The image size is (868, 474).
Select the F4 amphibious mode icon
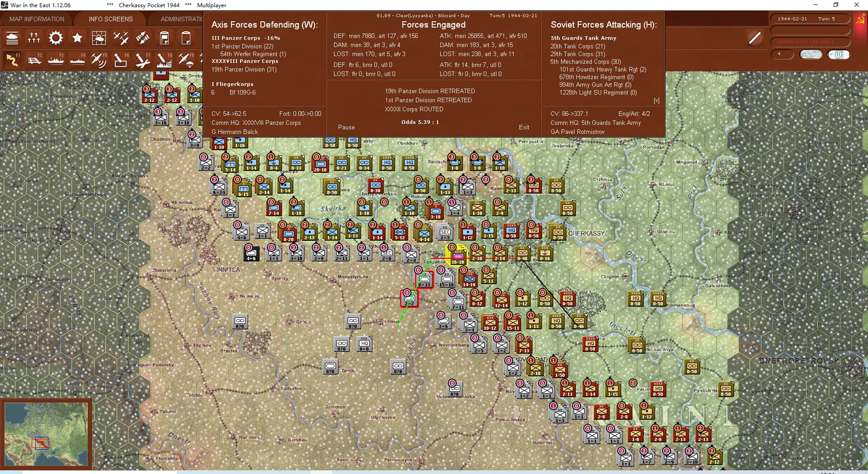(x=77, y=60)
